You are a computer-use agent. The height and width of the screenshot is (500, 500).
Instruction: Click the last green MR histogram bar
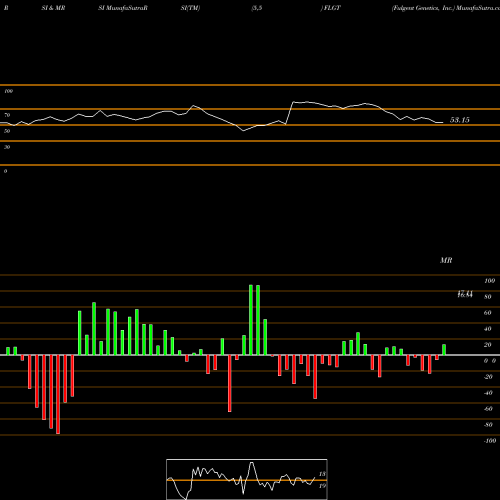[444, 350]
